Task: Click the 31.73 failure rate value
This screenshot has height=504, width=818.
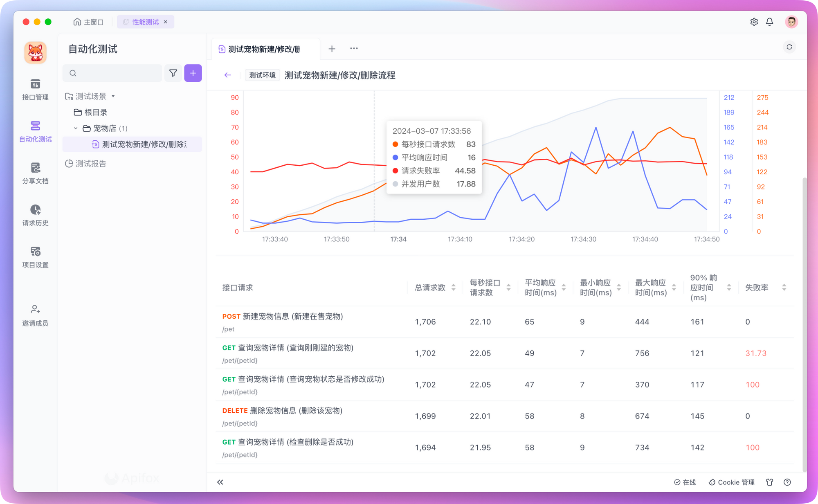Action: [755, 353]
